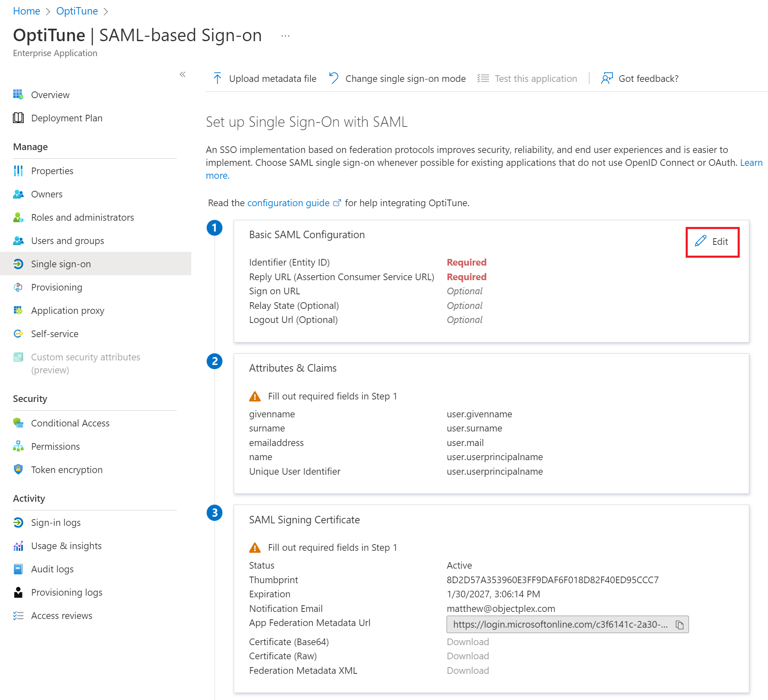Viewport: 768px width, 700px height.
Task: Click the feedback person icon
Action: [607, 78]
